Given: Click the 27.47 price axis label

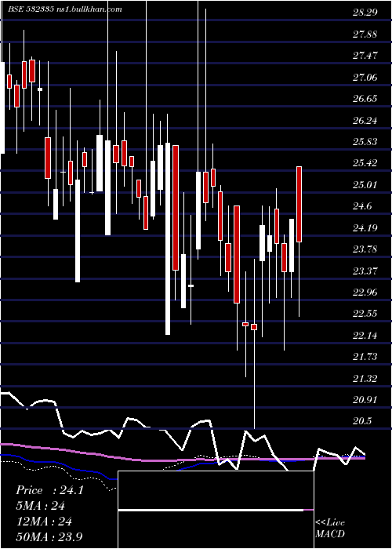Looking at the screenshot, I should [365, 56].
